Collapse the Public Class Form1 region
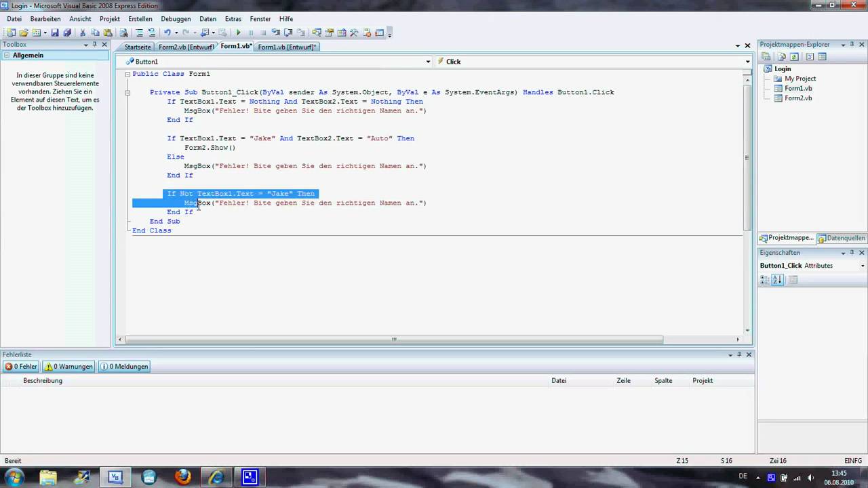Image resolution: width=868 pixels, height=488 pixels. click(127, 74)
